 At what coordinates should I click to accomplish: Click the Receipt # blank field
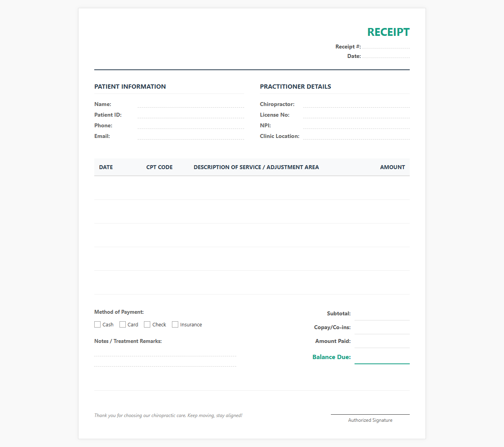click(x=386, y=46)
